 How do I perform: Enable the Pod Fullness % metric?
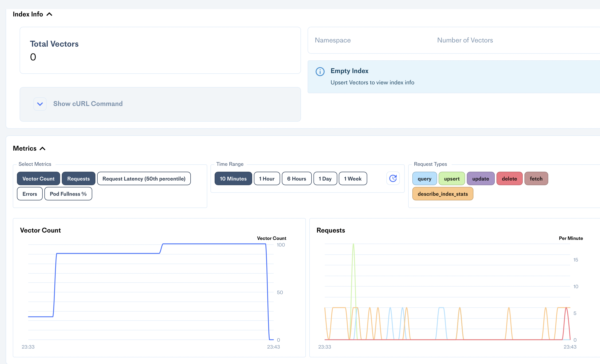click(x=68, y=194)
